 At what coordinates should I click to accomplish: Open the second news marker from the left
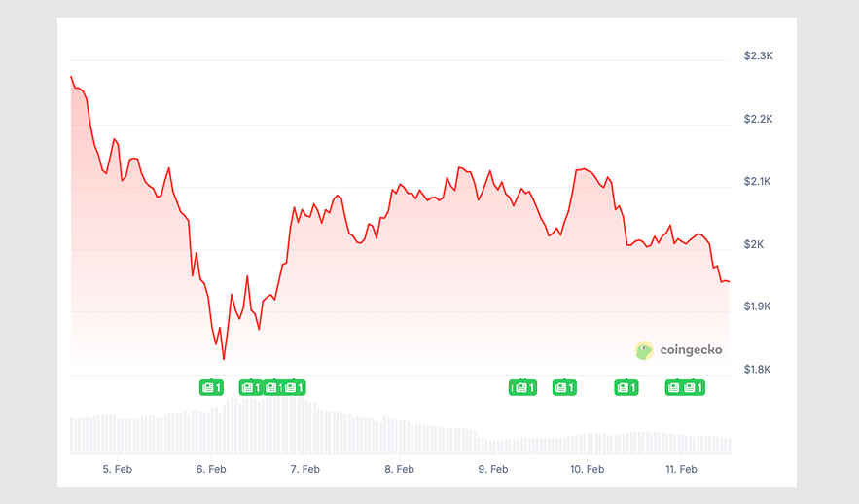click(x=250, y=387)
